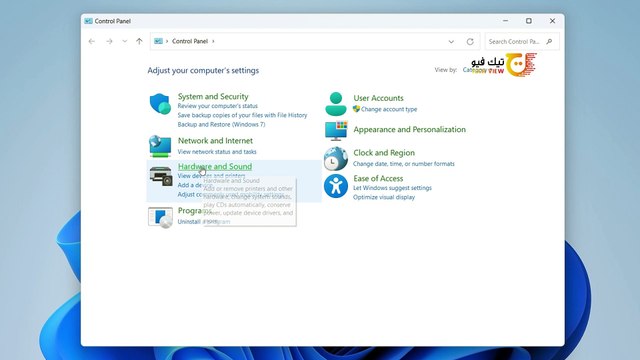Open Change date, time, or number formats
Screen dimensions: 640x360
click(x=404, y=164)
